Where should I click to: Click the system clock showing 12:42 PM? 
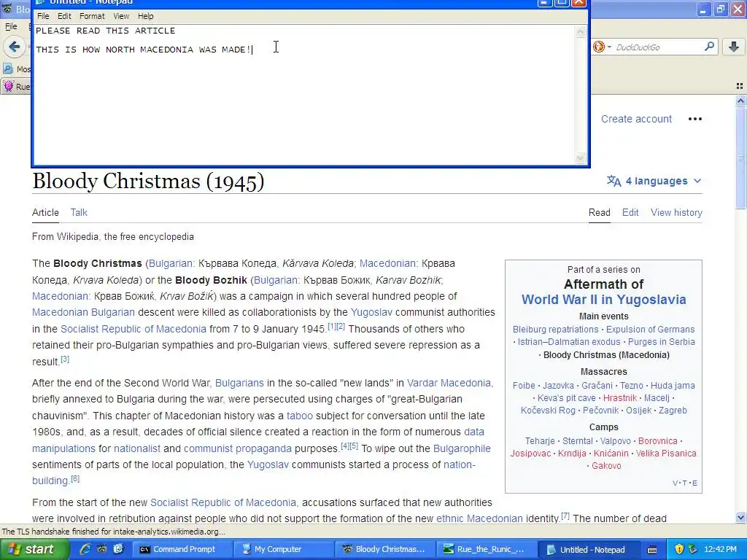click(x=720, y=550)
